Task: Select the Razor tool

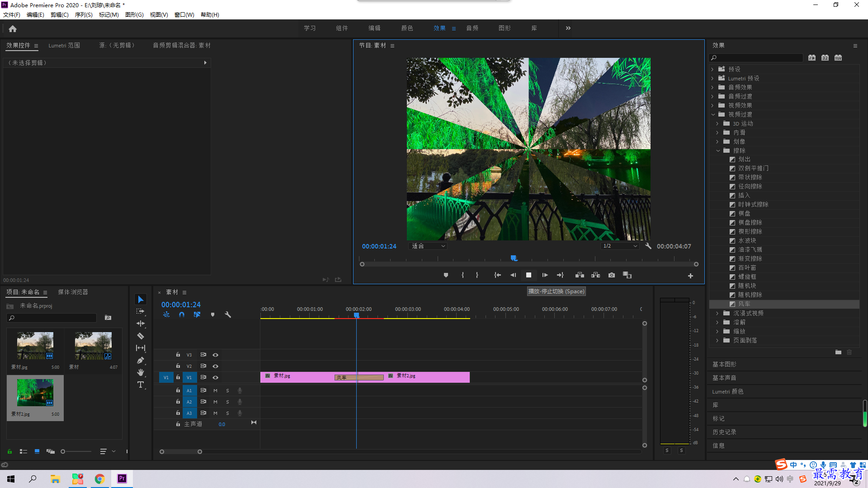Action: [141, 336]
